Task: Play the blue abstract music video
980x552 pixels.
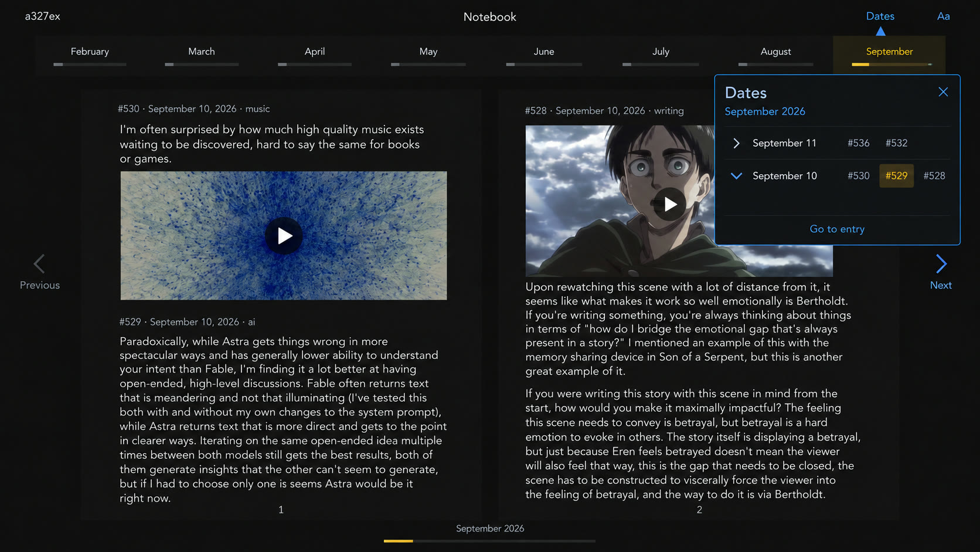Action: 284,236
